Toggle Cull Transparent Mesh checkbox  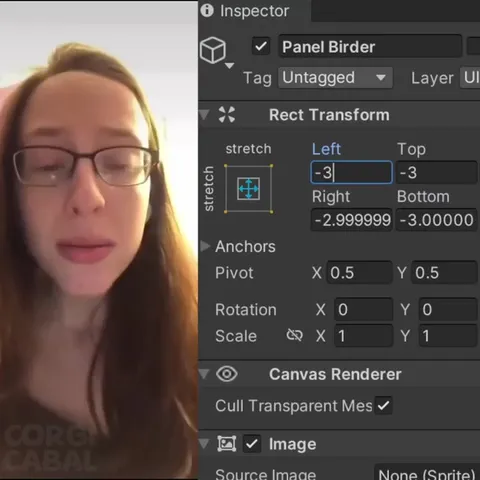[383, 406]
